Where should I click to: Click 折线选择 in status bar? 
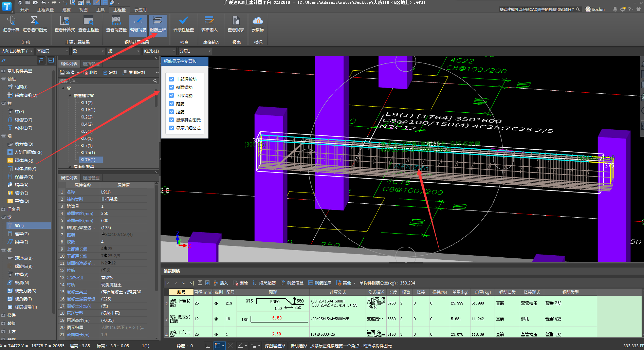pos(299,346)
